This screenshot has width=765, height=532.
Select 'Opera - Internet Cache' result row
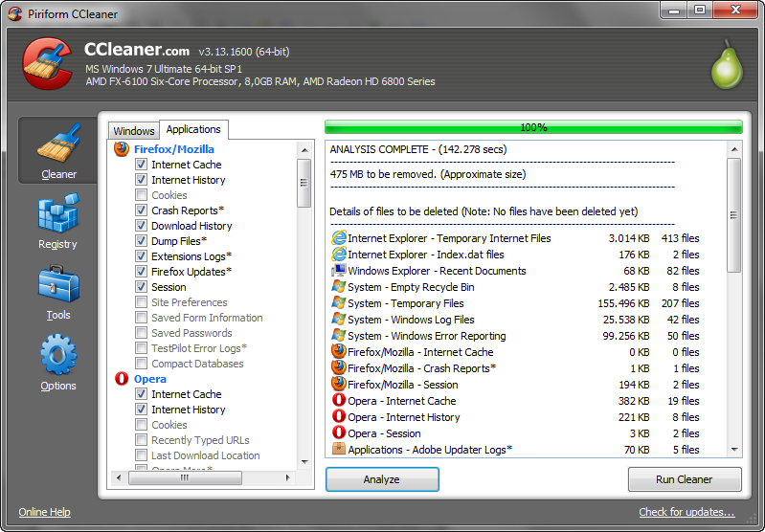515,401
